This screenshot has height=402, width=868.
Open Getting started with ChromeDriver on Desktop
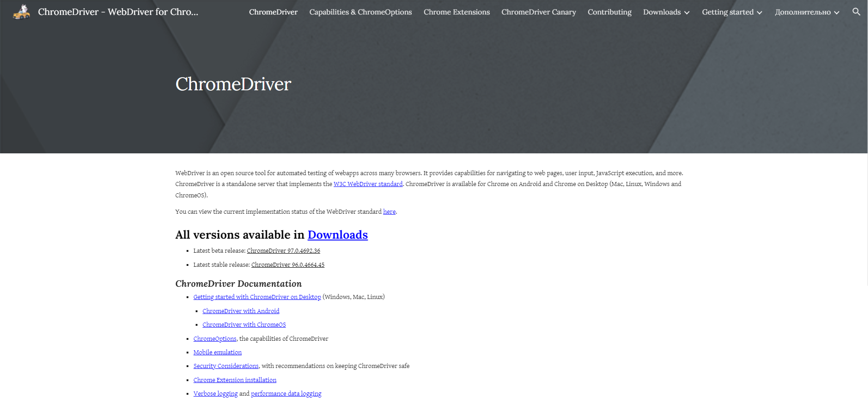coord(257,297)
